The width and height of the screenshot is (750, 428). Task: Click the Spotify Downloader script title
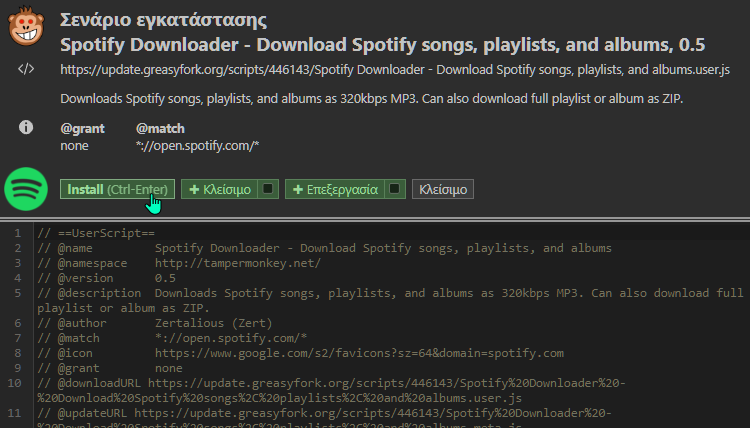[x=383, y=45]
